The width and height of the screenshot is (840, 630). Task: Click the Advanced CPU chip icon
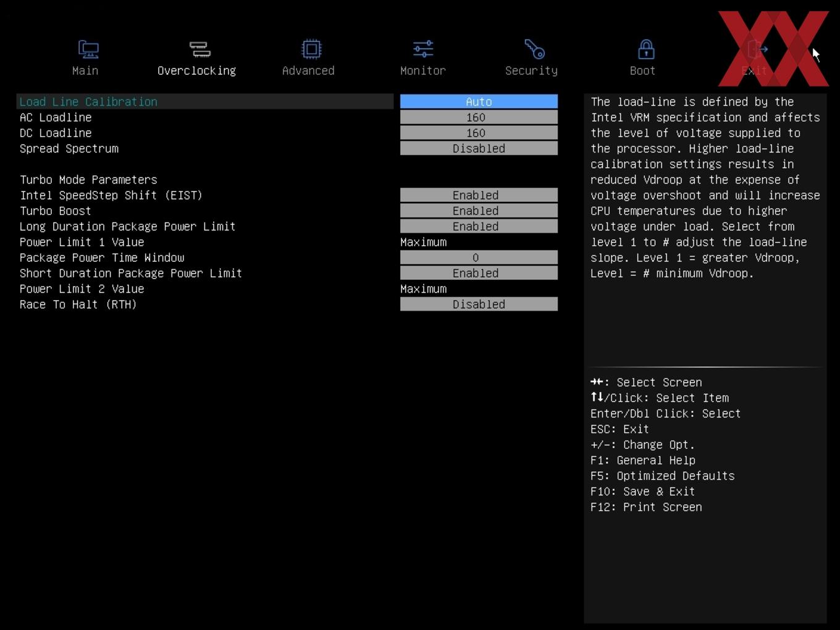click(311, 49)
